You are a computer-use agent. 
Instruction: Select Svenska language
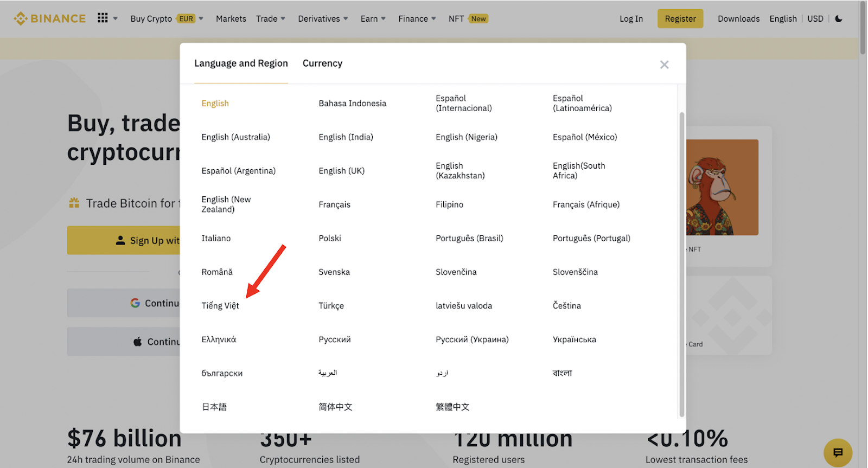pyautogui.click(x=334, y=272)
